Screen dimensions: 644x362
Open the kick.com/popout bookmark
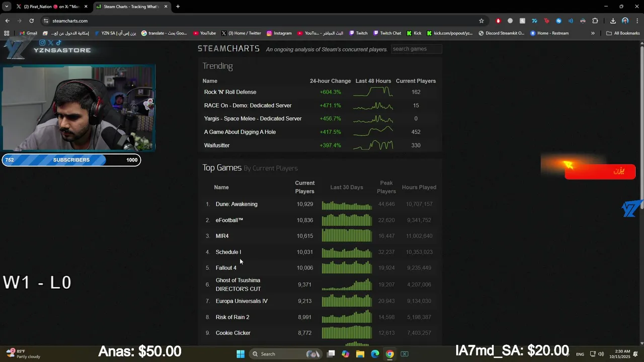pyautogui.click(x=449, y=33)
